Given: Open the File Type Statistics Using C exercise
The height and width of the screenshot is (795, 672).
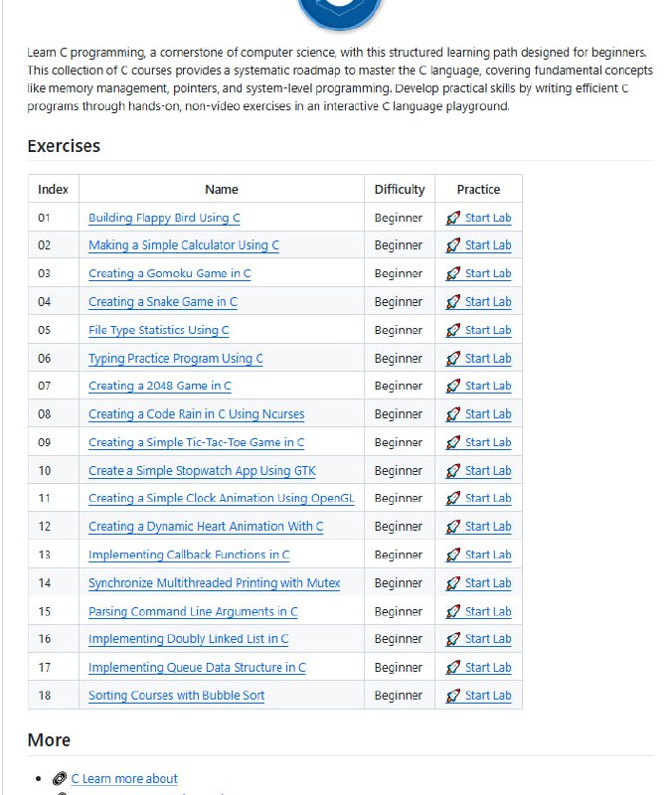Looking at the screenshot, I should click(x=157, y=329).
